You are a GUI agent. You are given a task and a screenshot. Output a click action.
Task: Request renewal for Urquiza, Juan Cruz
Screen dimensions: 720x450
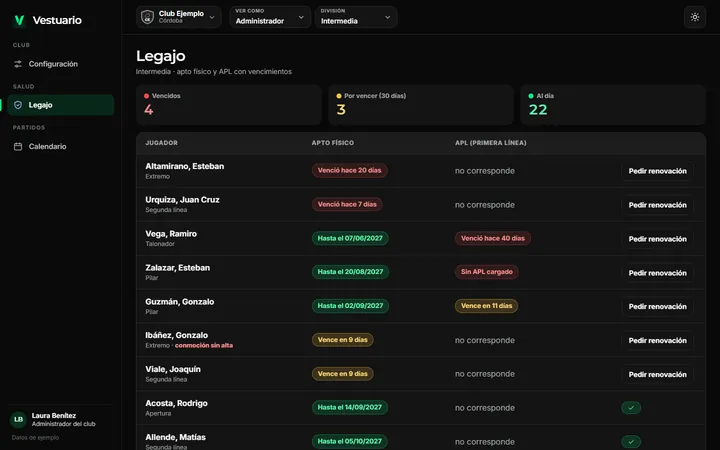pyautogui.click(x=658, y=205)
